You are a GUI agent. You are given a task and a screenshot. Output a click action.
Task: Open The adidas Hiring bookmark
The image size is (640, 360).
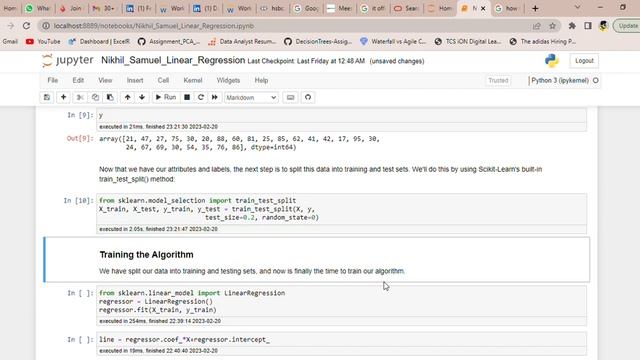[x=543, y=41]
